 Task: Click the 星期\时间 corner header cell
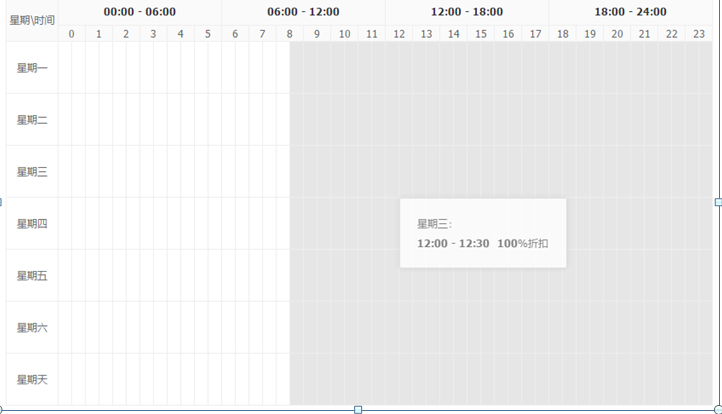(x=32, y=20)
